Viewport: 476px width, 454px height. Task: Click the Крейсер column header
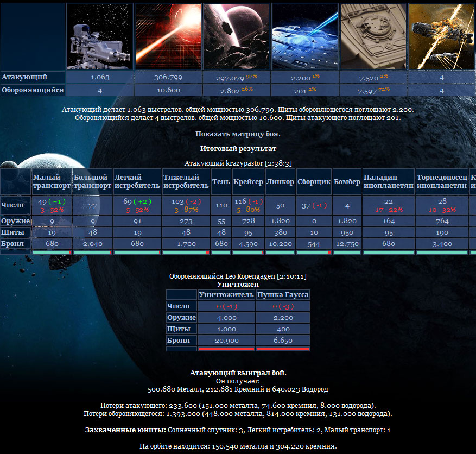point(249,181)
